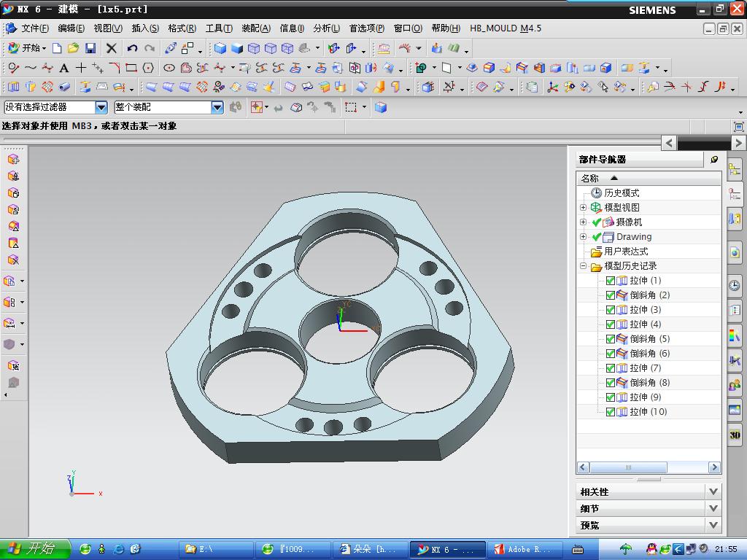Uncheck the 拉伸 (1) feature checkbox
The height and width of the screenshot is (560, 747).
(x=611, y=281)
